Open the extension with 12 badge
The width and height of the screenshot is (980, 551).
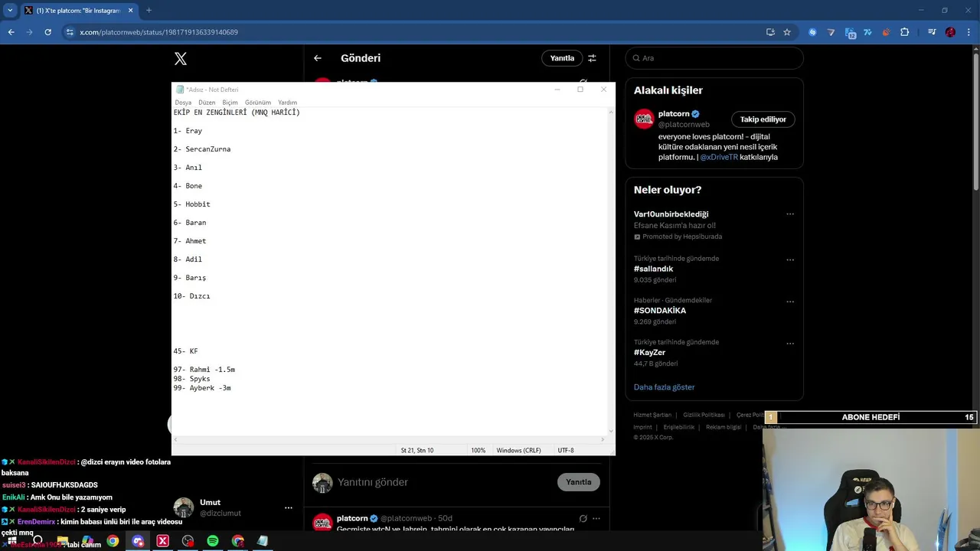pyautogui.click(x=850, y=33)
